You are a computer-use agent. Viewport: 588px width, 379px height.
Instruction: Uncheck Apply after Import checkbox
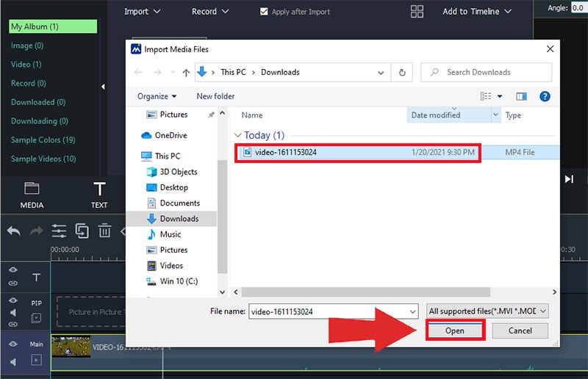(265, 12)
